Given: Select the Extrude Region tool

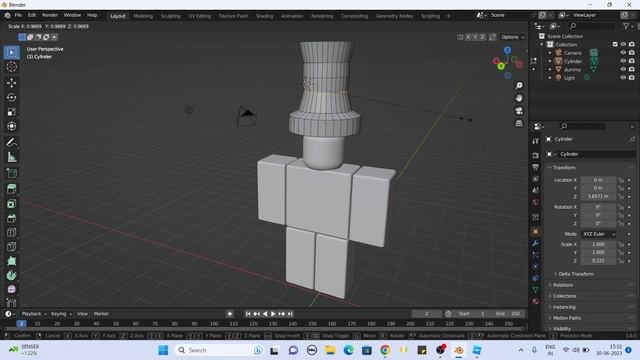Looking at the screenshot, I should (x=11, y=189).
